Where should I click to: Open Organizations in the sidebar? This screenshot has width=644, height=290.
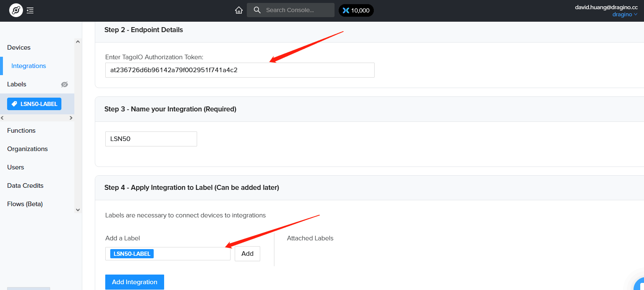28,149
